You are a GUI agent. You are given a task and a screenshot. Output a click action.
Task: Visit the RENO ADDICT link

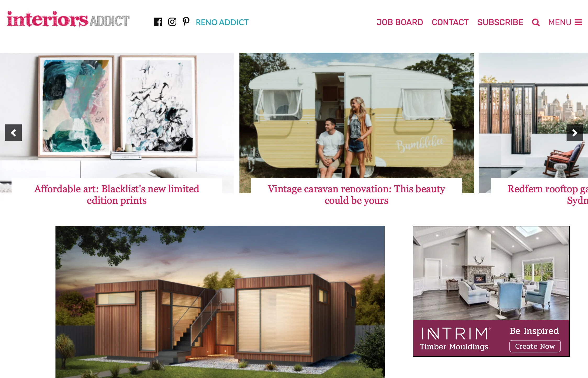(222, 22)
